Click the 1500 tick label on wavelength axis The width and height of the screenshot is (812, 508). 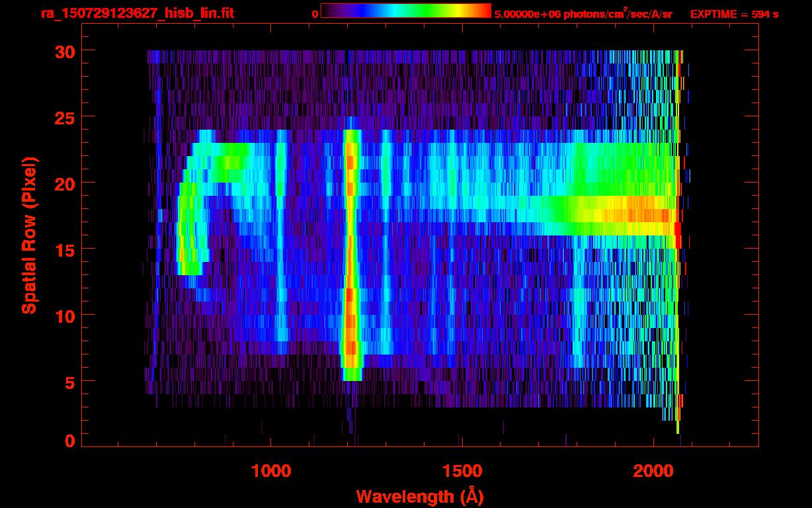(x=462, y=471)
